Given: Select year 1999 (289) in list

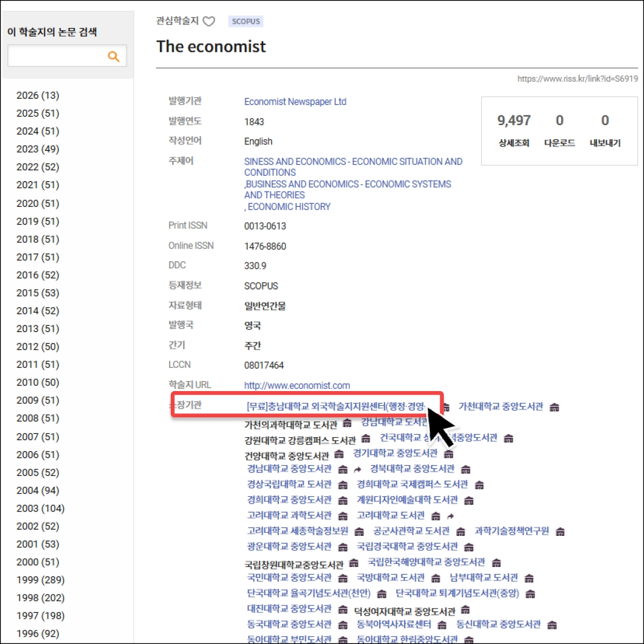Looking at the screenshot, I should click(40, 580).
